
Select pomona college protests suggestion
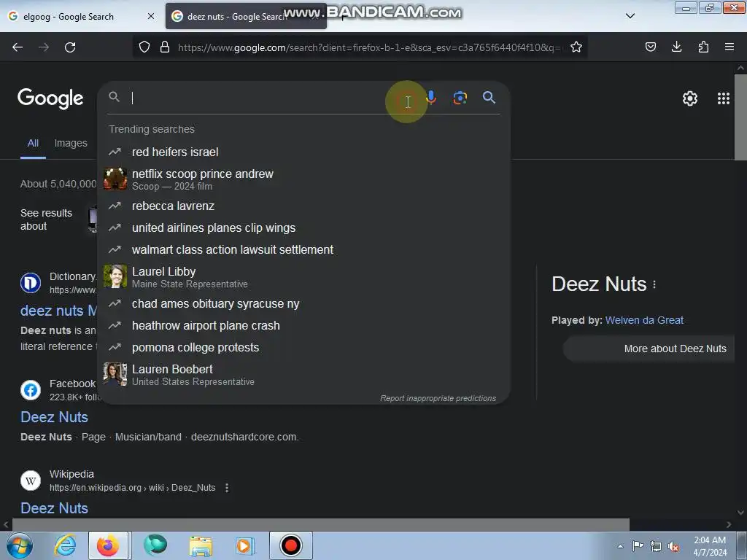(304, 348)
